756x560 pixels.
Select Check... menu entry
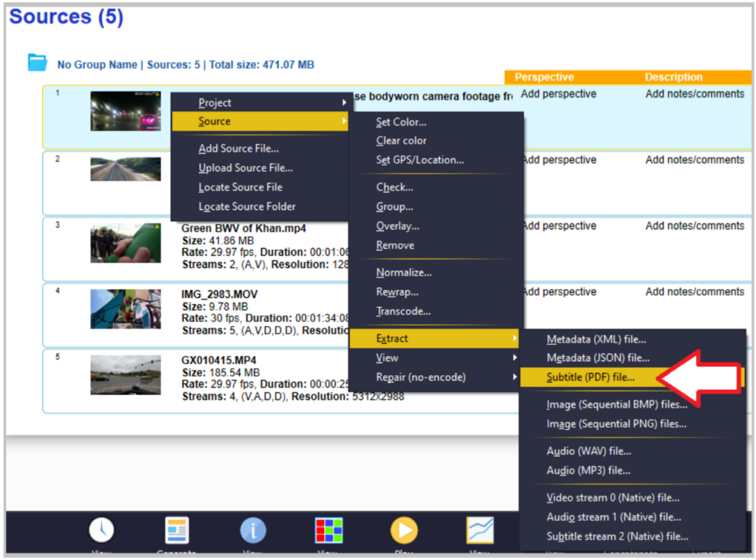coord(436,187)
